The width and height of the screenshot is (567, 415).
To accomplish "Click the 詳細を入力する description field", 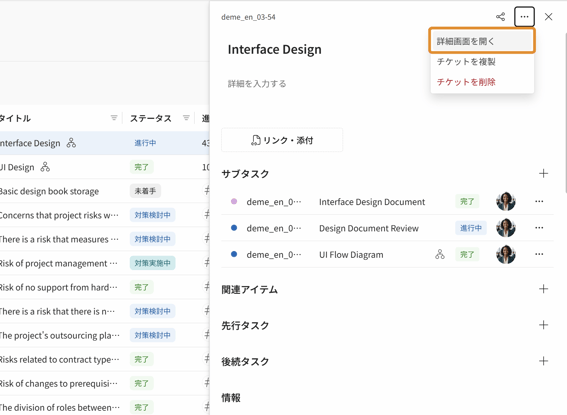I will (x=257, y=84).
